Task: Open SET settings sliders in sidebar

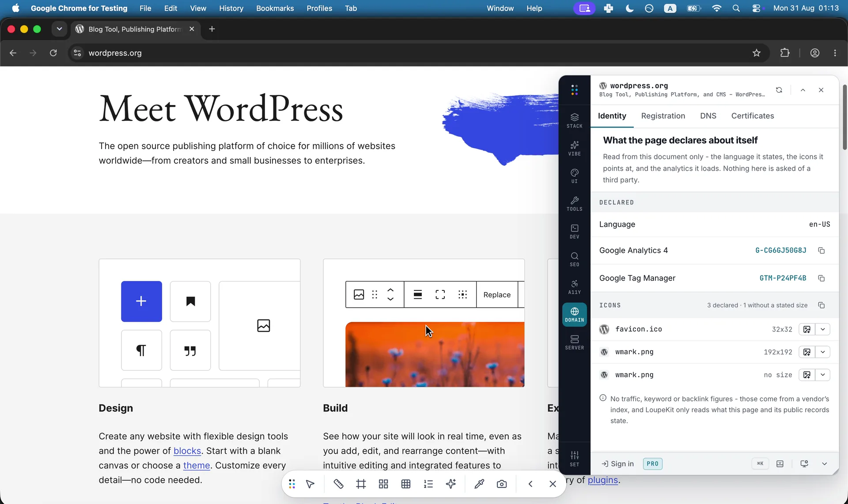Action: (574, 459)
